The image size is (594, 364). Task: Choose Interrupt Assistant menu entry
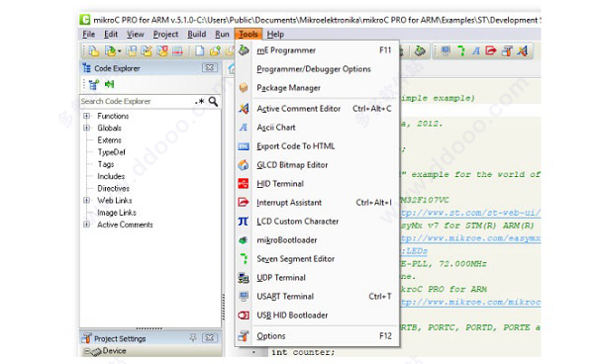317,203
